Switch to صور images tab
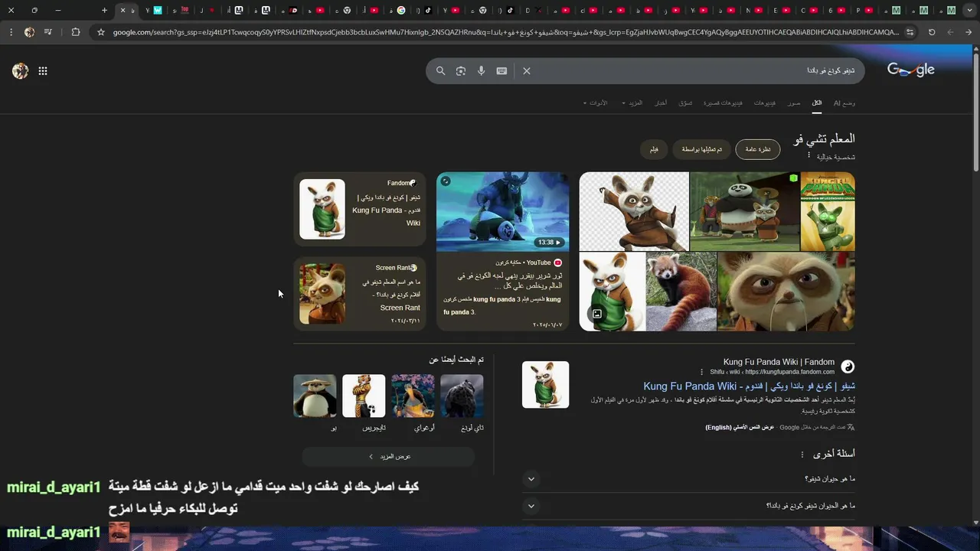Viewport: 980px width, 551px height. tap(795, 103)
